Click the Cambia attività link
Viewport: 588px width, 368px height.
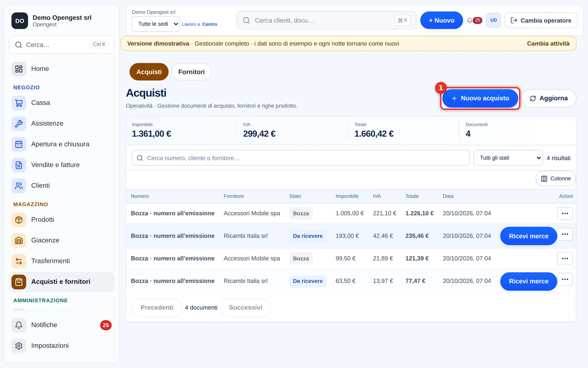click(548, 43)
